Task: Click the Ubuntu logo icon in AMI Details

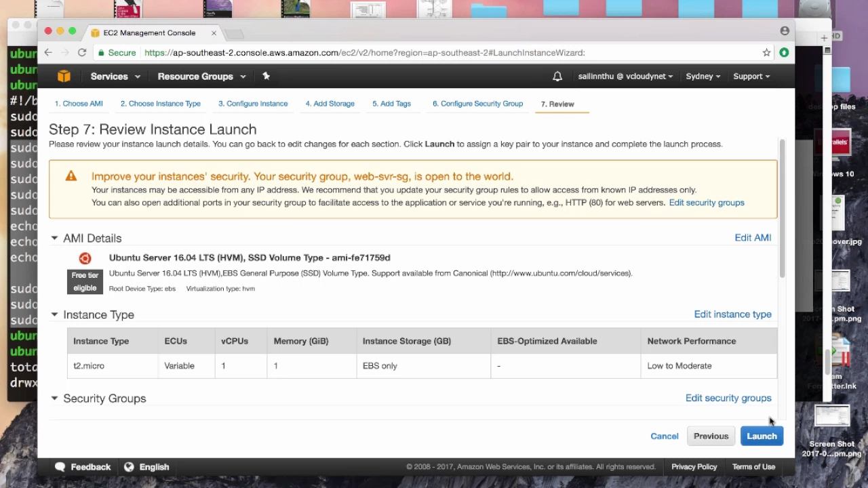Action: pyautogui.click(x=85, y=258)
